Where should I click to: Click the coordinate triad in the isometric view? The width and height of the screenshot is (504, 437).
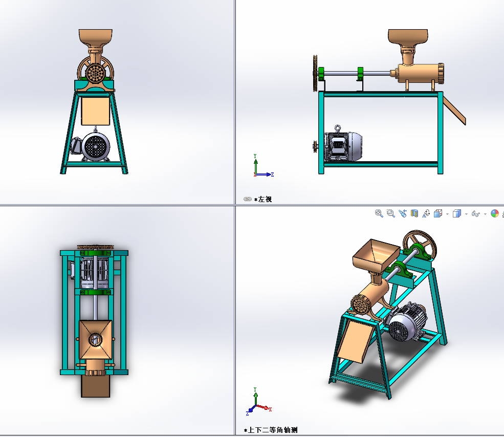coord(259,402)
